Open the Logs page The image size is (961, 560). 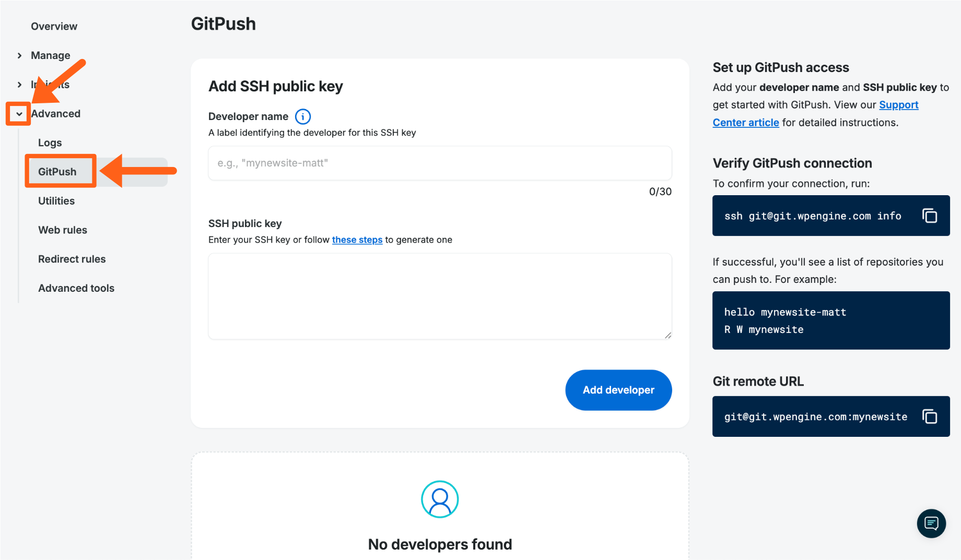click(x=50, y=142)
